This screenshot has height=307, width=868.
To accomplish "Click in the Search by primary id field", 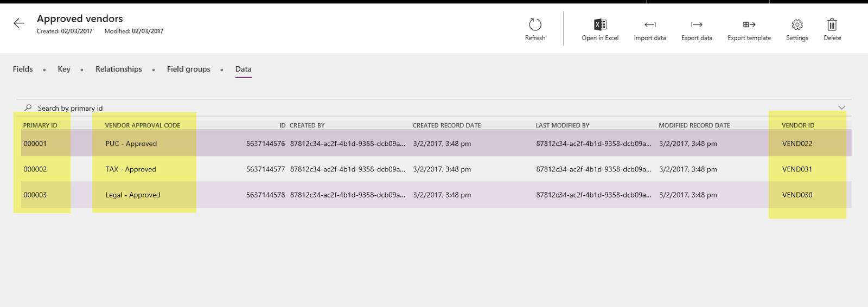I will pos(217,108).
